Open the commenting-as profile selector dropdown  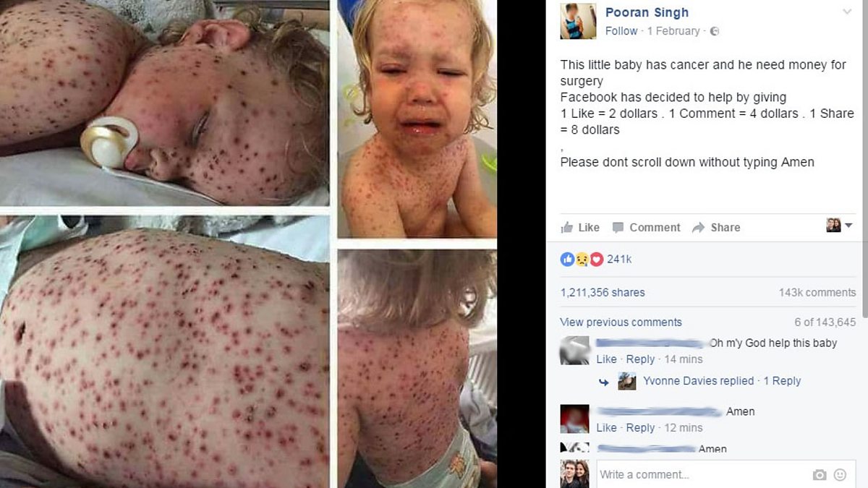[839, 226]
